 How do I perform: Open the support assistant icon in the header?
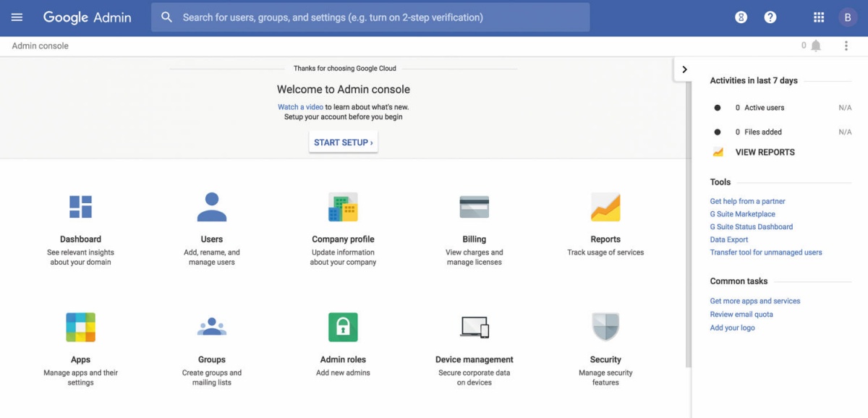pyautogui.click(x=741, y=17)
